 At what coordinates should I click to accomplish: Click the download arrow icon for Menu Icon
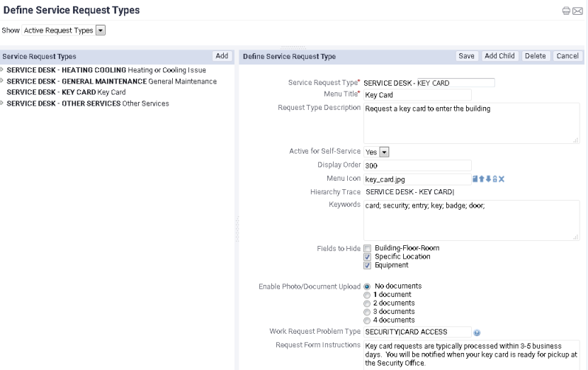(488, 179)
